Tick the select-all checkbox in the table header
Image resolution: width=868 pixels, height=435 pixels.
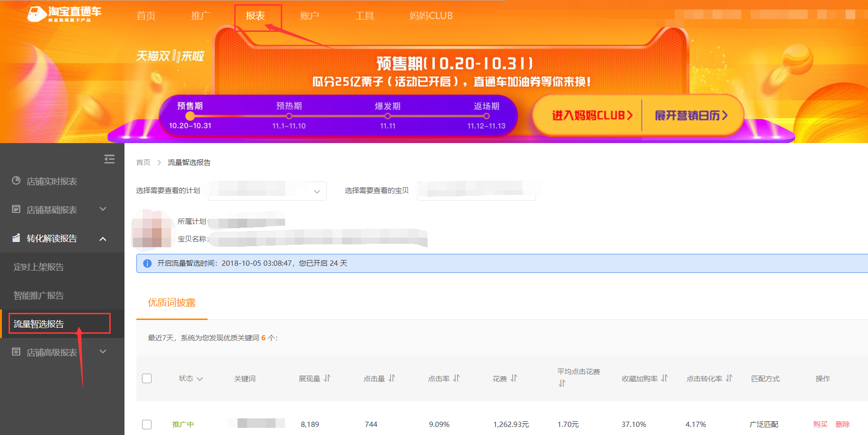(x=147, y=378)
